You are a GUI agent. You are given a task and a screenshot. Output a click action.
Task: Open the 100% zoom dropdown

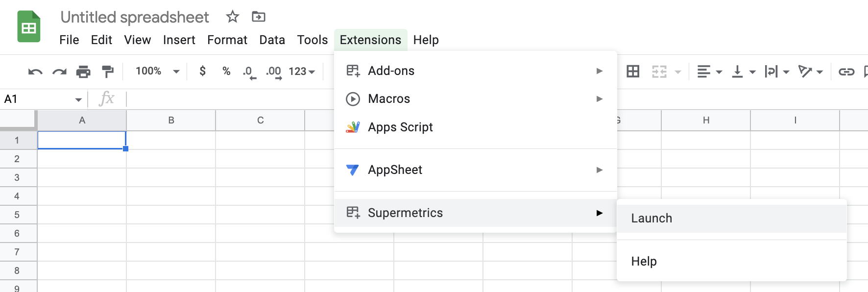[x=157, y=72]
